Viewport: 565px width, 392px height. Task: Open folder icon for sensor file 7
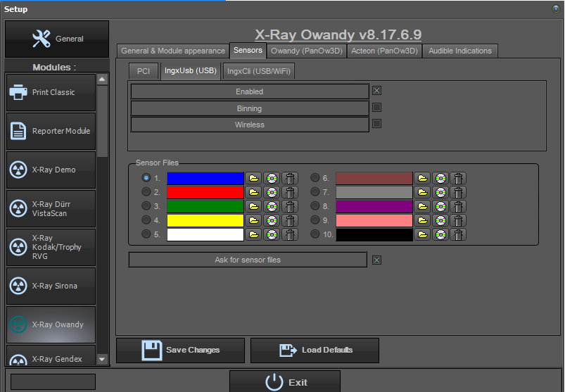[x=422, y=192]
